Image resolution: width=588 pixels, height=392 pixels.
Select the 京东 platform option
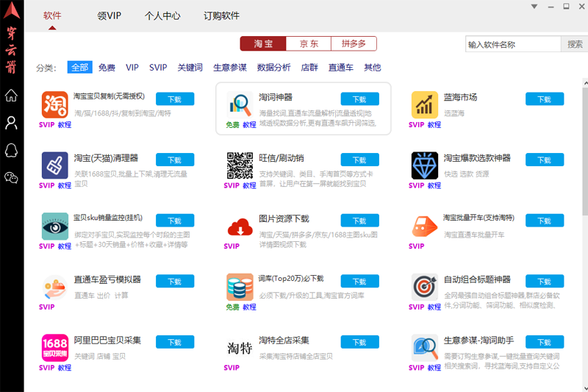click(309, 44)
